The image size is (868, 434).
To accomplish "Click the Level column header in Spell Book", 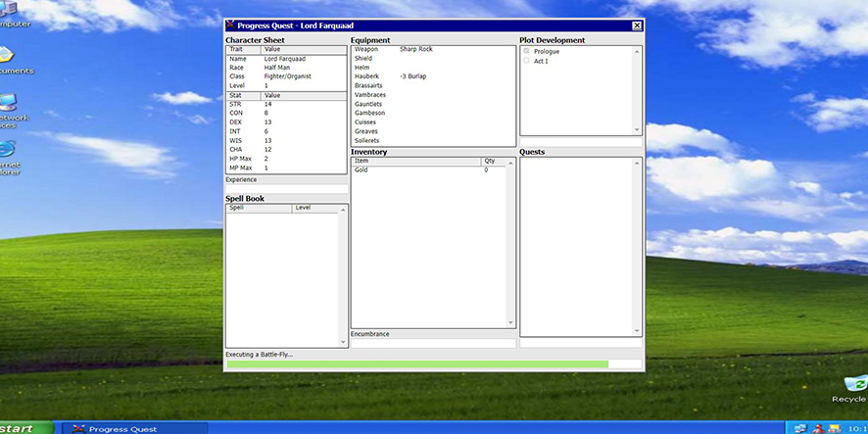I will coord(314,208).
